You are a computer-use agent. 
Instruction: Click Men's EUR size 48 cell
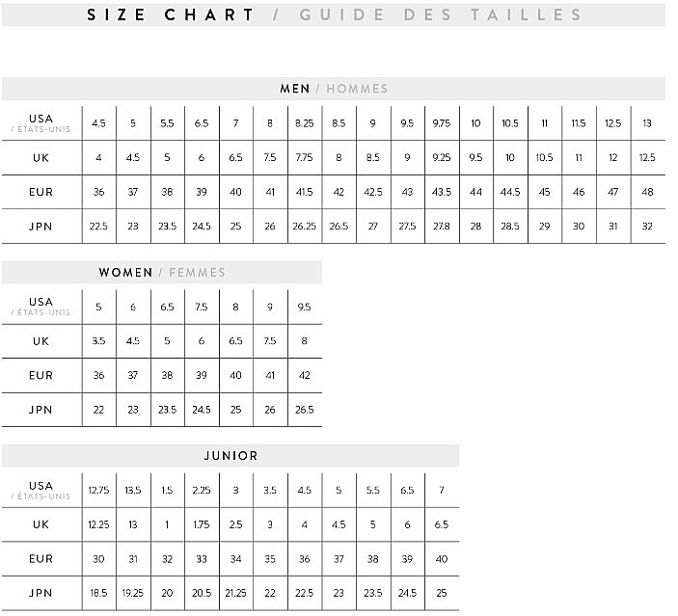[x=648, y=192]
